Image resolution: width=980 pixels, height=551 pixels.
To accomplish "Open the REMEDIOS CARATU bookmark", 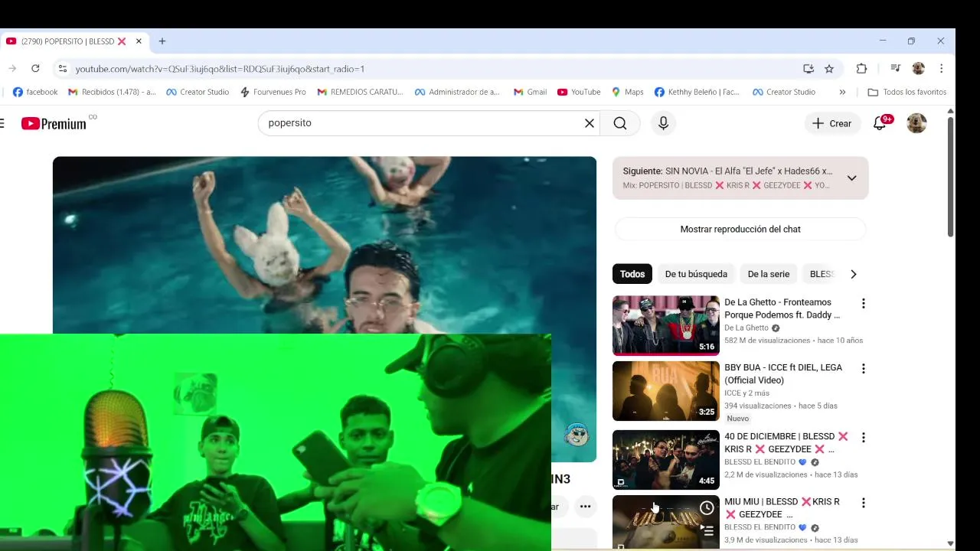I will pos(360,92).
